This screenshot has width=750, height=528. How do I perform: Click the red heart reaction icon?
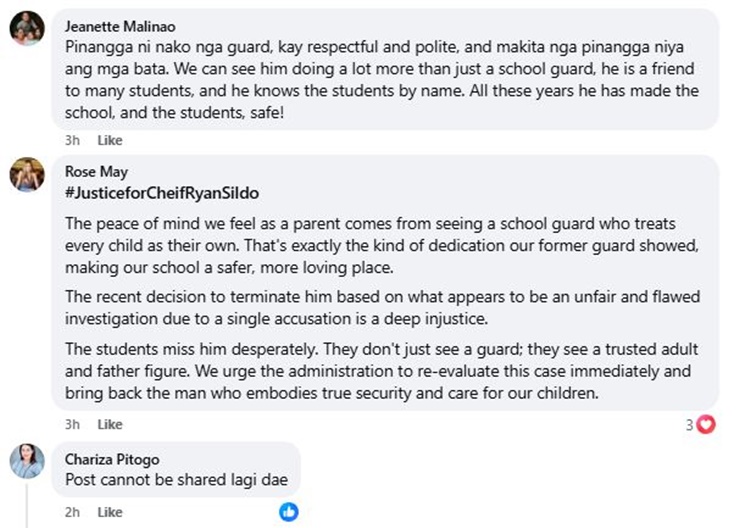707,424
